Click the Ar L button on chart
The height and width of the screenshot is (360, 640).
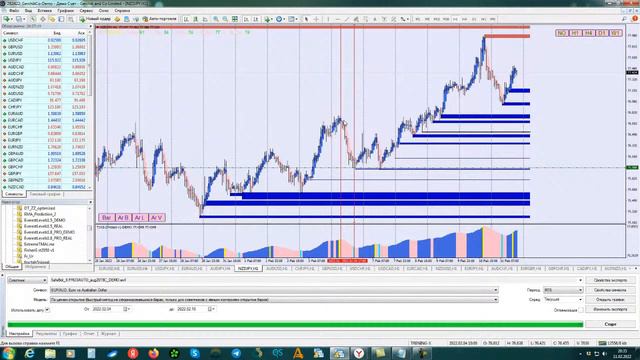[140, 218]
